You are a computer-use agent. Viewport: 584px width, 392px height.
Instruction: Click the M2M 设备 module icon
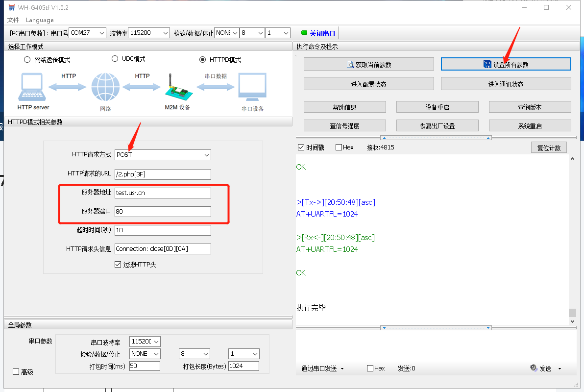(x=176, y=87)
